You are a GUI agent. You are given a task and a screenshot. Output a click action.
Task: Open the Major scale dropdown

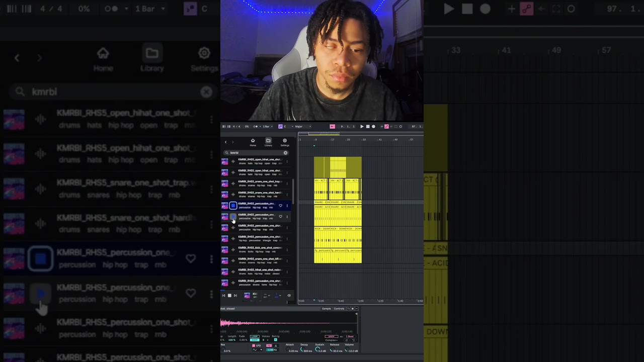pos(303,127)
